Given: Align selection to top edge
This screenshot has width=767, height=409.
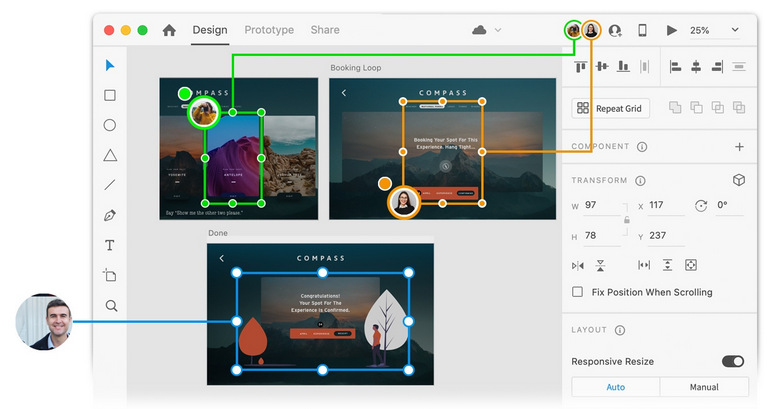Looking at the screenshot, I should pos(581,67).
